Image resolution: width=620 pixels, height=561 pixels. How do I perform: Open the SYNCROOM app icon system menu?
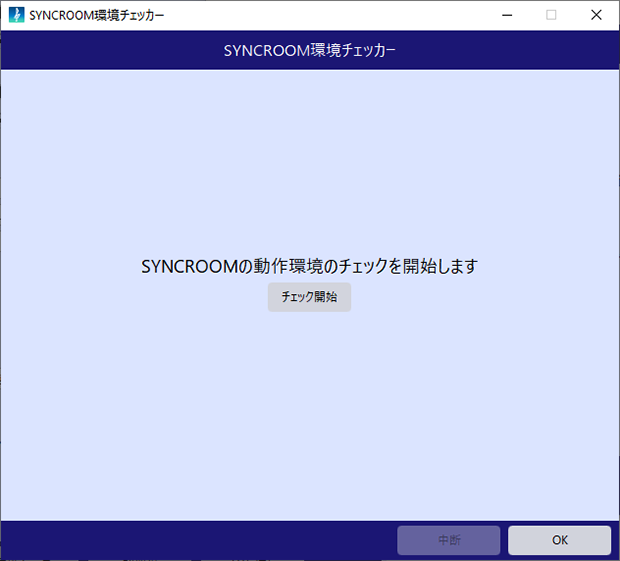(x=16, y=15)
